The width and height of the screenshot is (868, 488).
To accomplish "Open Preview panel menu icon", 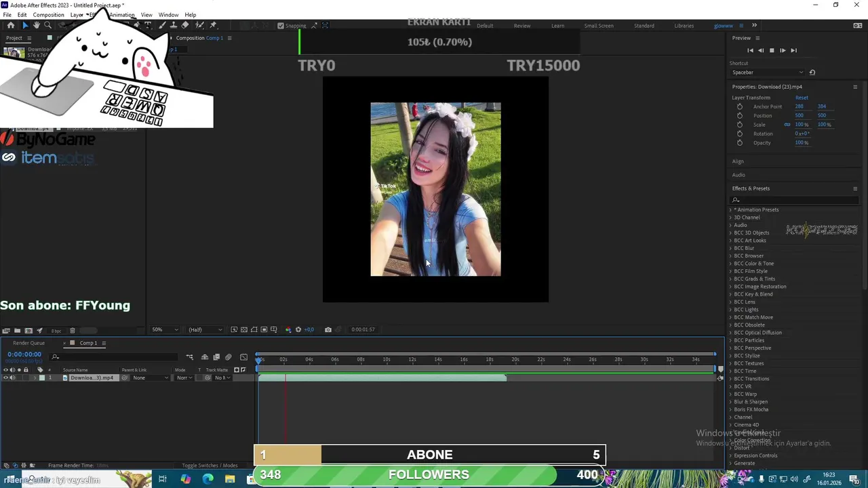I will (x=757, y=38).
